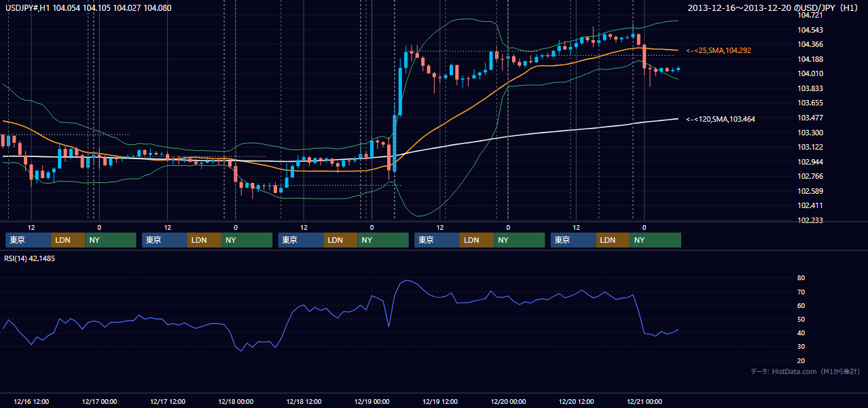868x408 pixels.
Task: Click price axis value 102.411
Action: click(x=812, y=205)
